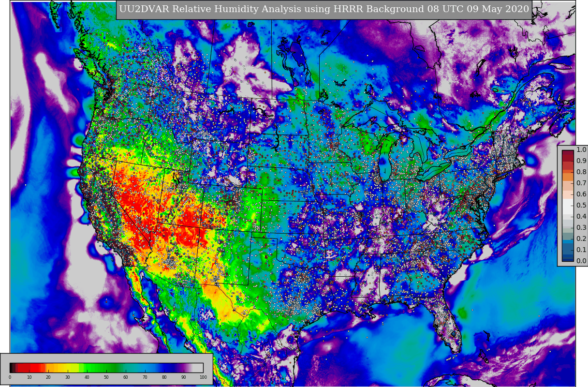This screenshot has height=387, width=588.
Task: Click the 0.5 label on right colorbar
Action: pyautogui.click(x=581, y=206)
